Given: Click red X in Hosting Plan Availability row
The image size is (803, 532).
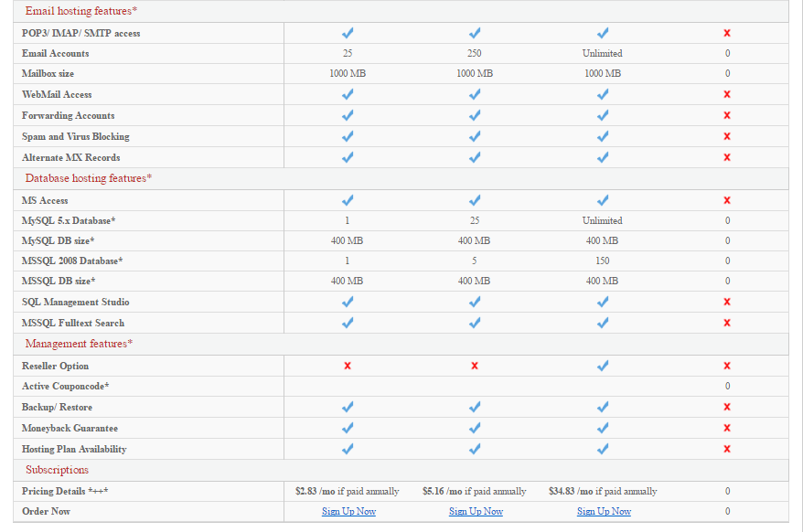Looking at the screenshot, I should [x=727, y=449].
